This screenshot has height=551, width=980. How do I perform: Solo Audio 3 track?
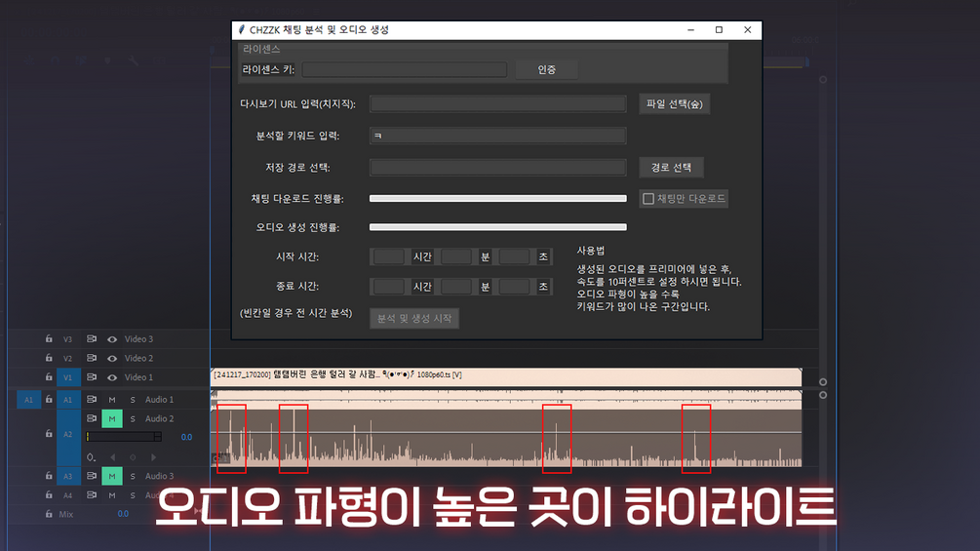(133, 476)
